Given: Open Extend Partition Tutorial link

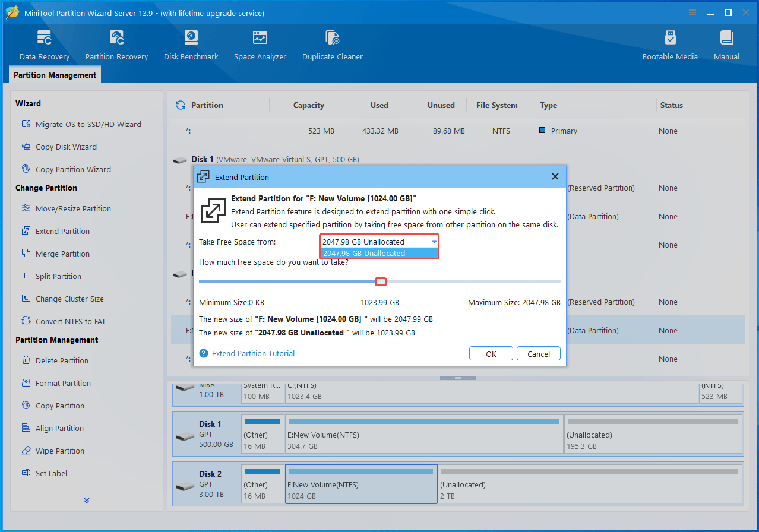Looking at the screenshot, I should click(254, 353).
